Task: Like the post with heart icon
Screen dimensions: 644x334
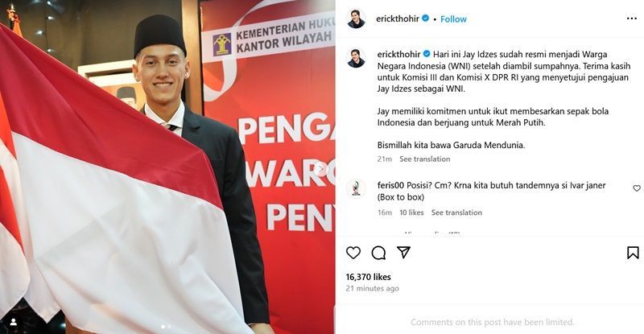Action: pos(353,253)
